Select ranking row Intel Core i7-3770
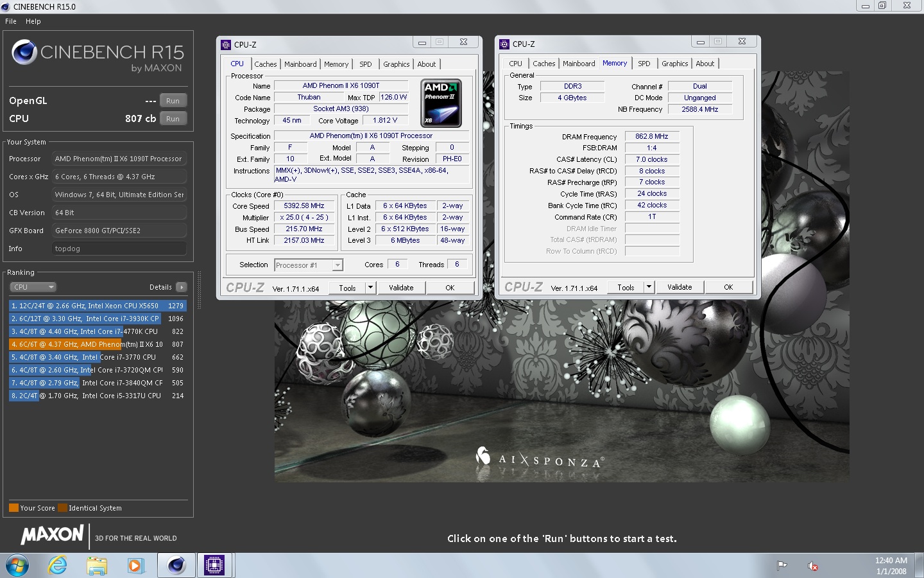Screen dimensions: 924x578 [98, 357]
